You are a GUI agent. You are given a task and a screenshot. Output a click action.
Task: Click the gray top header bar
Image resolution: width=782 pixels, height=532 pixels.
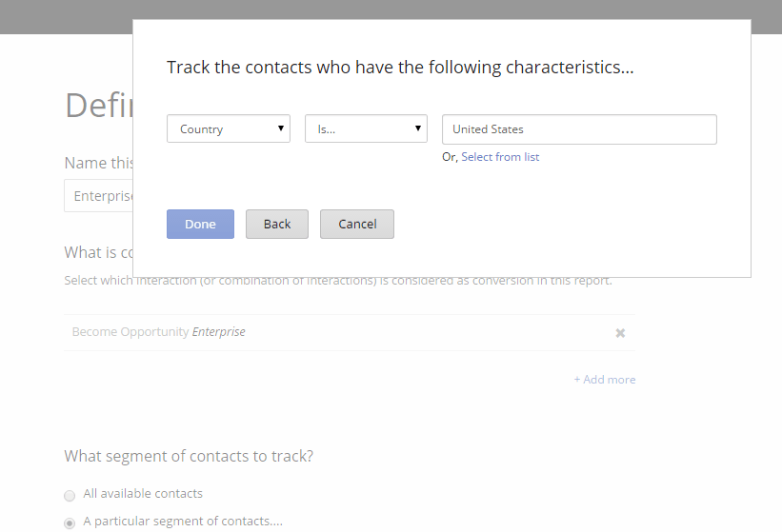point(67,16)
